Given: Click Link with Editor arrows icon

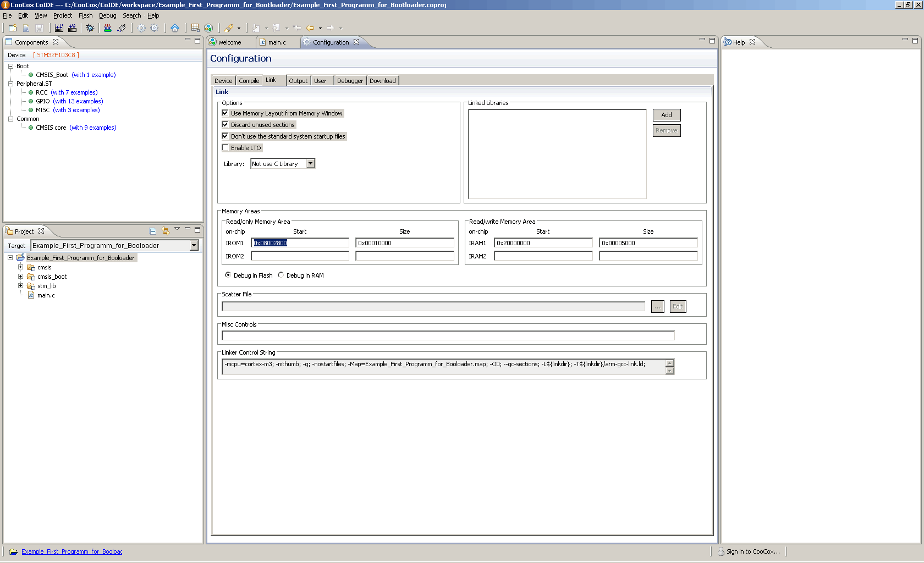Looking at the screenshot, I should pyautogui.click(x=165, y=231).
